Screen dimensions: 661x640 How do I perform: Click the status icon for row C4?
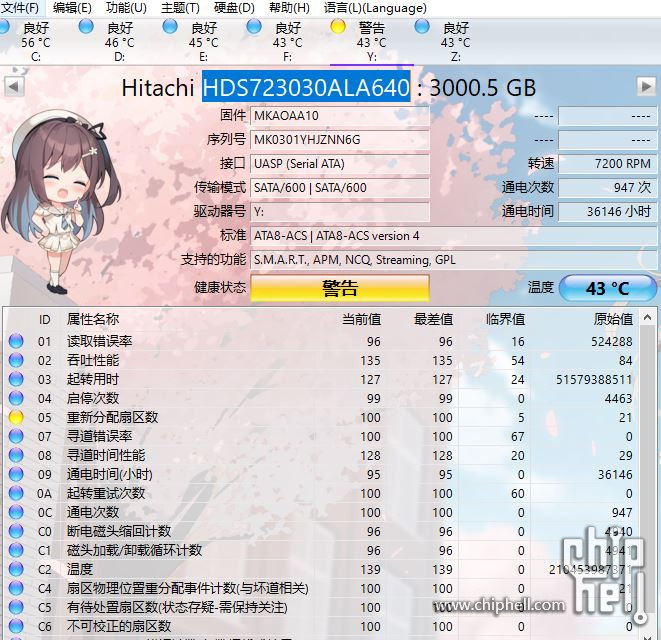point(16,588)
